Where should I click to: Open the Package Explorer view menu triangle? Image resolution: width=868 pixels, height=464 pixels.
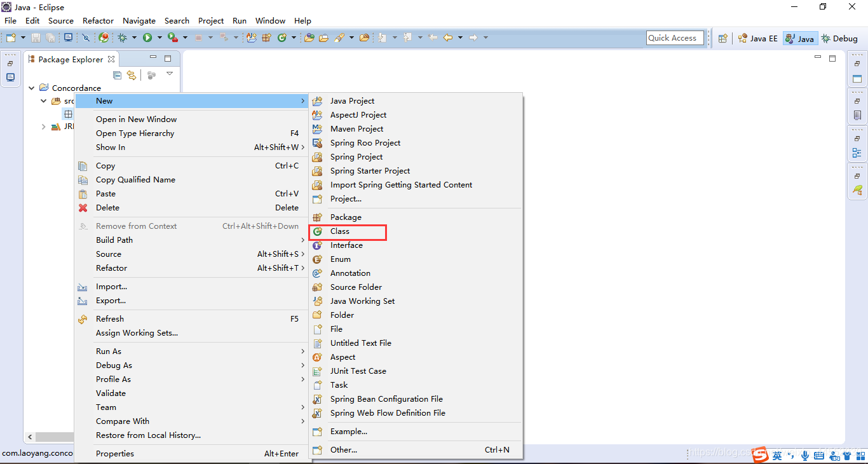click(x=170, y=74)
